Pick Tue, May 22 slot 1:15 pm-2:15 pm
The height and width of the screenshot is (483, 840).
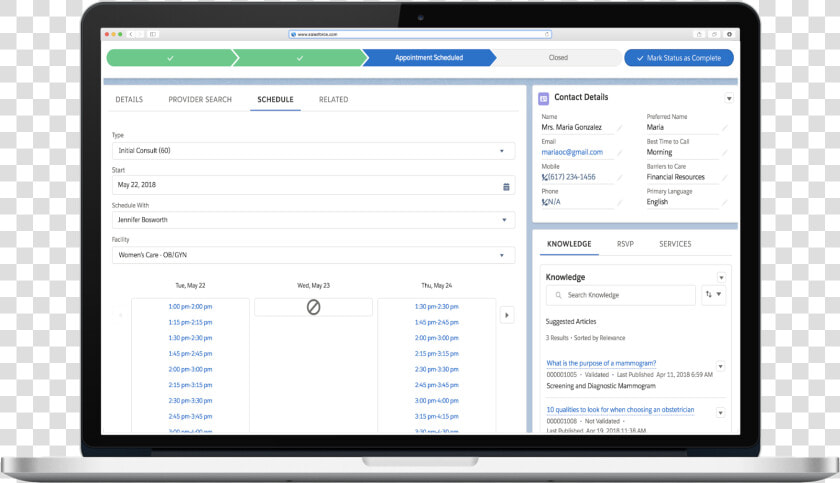190,322
